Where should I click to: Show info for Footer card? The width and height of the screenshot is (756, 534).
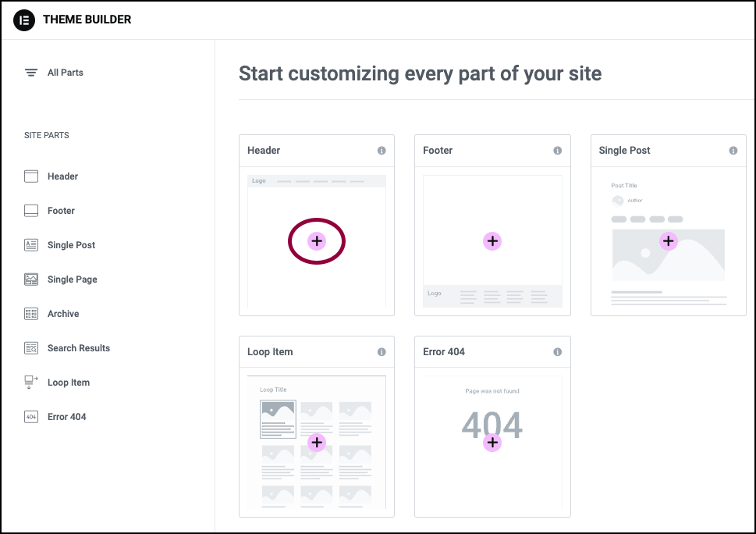coord(557,151)
